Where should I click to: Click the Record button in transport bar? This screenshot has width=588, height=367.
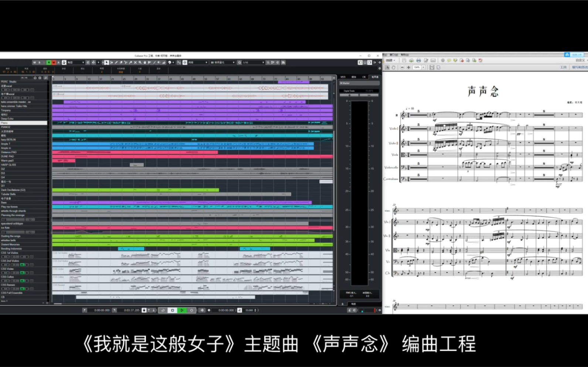[191, 310]
